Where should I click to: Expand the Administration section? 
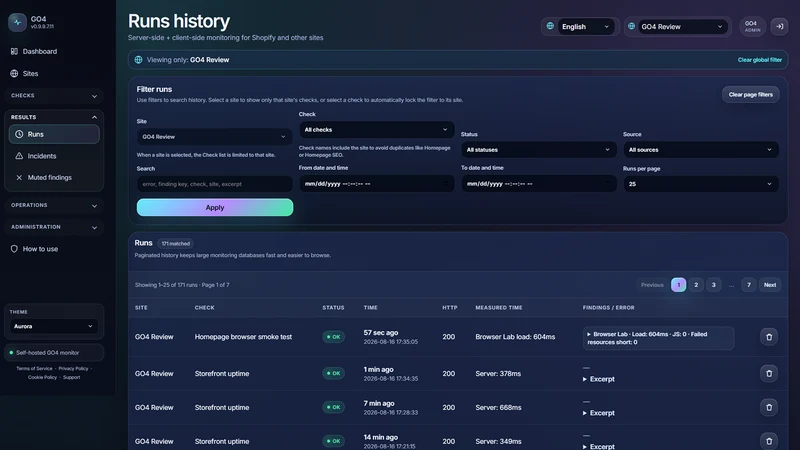[54, 228]
